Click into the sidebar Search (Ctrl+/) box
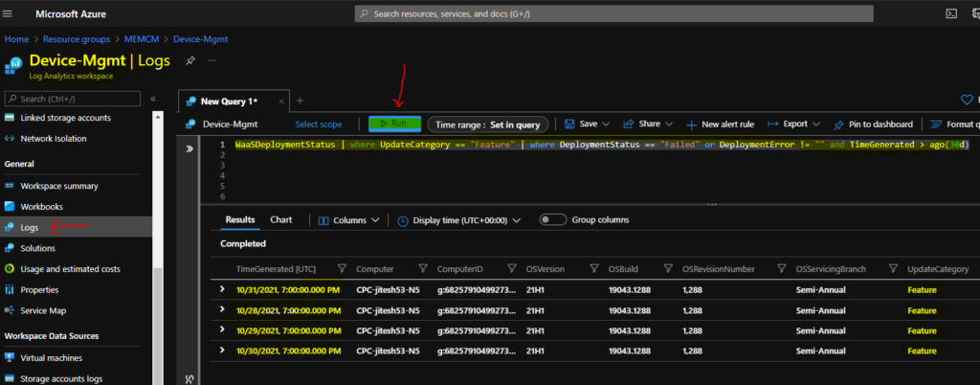 point(73,99)
